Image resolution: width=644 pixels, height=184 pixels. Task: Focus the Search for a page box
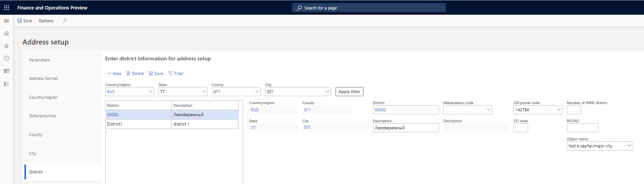point(369,8)
